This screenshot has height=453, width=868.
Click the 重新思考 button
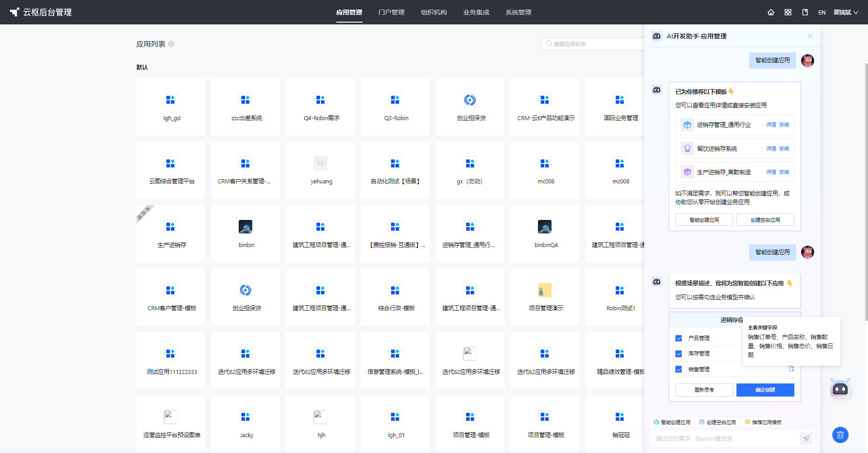[x=704, y=390]
